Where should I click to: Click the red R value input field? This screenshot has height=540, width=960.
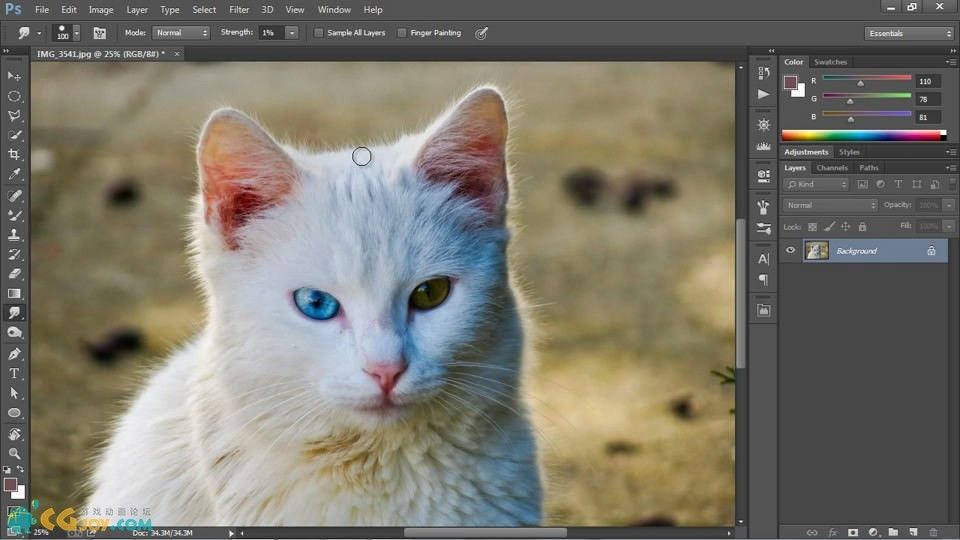(x=927, y=81)
